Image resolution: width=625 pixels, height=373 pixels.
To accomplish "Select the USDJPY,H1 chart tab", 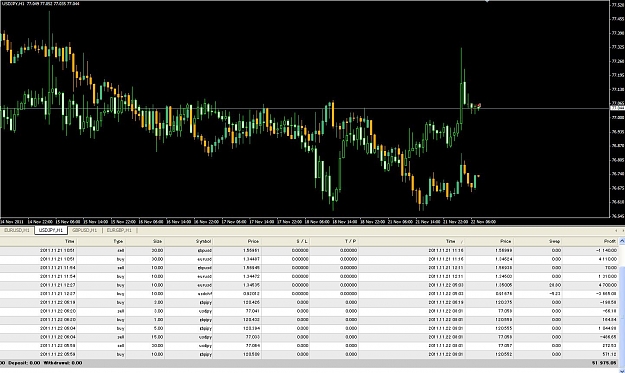I will click(51, 230).
